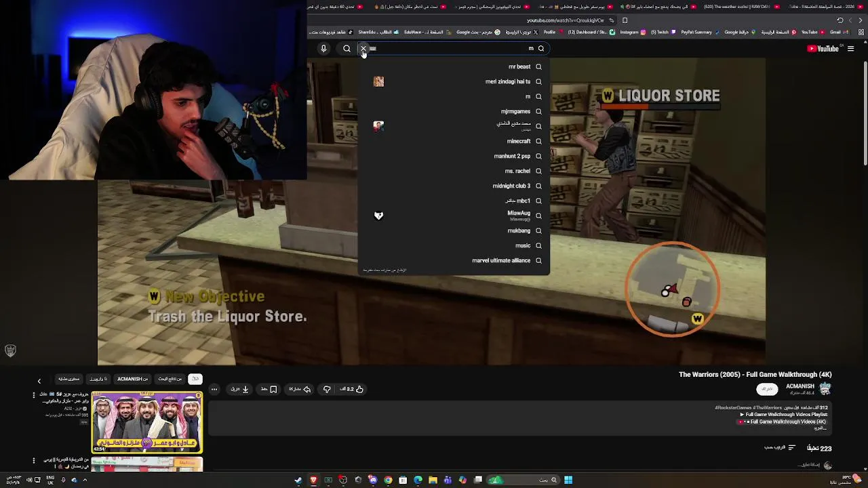
Task: Click the MiawAug suggestion avatar
Action: point(378,216)
